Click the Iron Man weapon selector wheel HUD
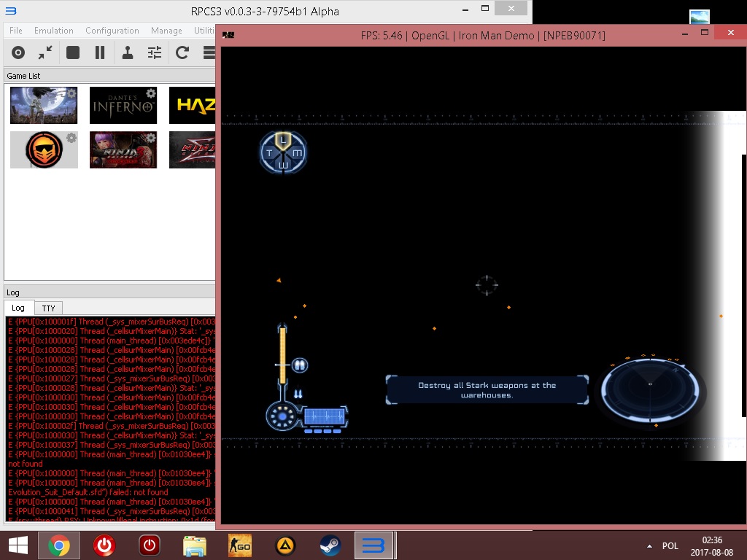The height and width of the screenshot is (560, 747). pyautogui.click(x=283, y=152)
